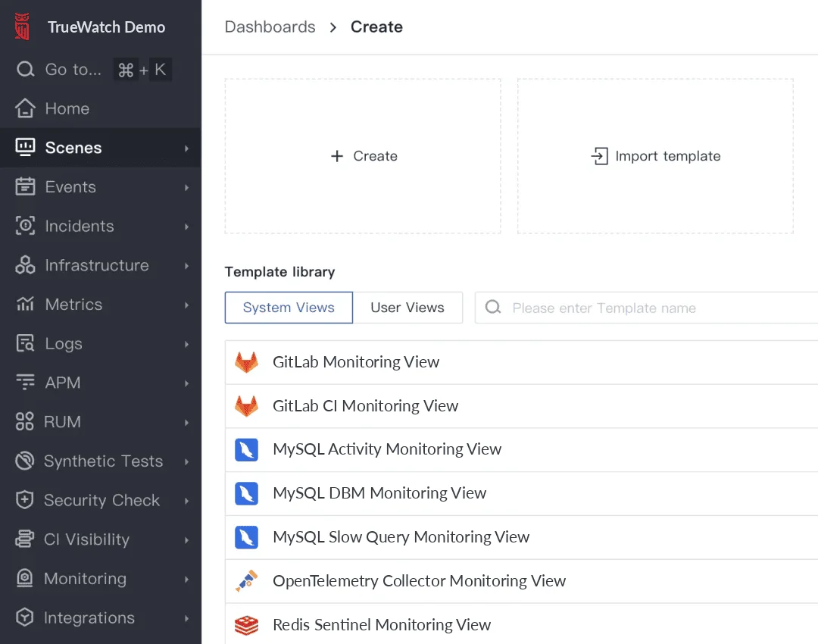Select Redis Sentinel Monitoring View text

[381, 624]
